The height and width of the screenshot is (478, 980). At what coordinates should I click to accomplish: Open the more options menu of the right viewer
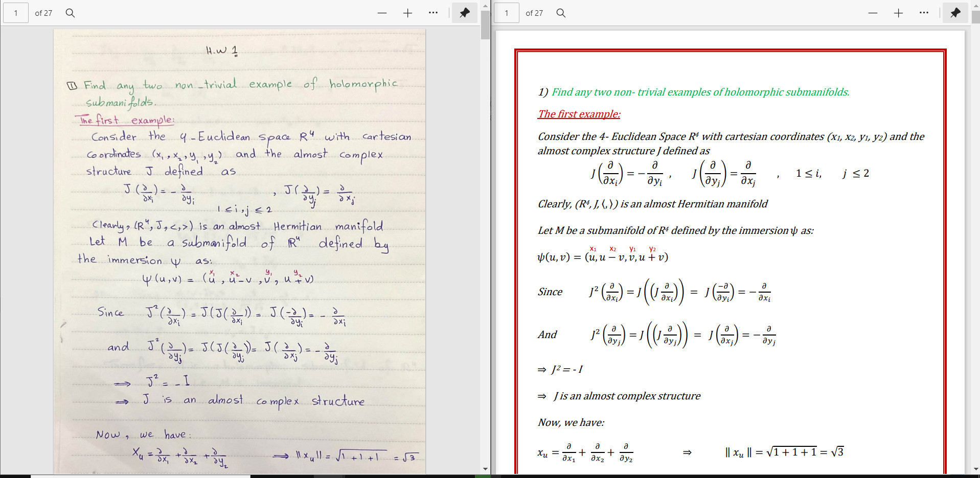tap(924, 13)
